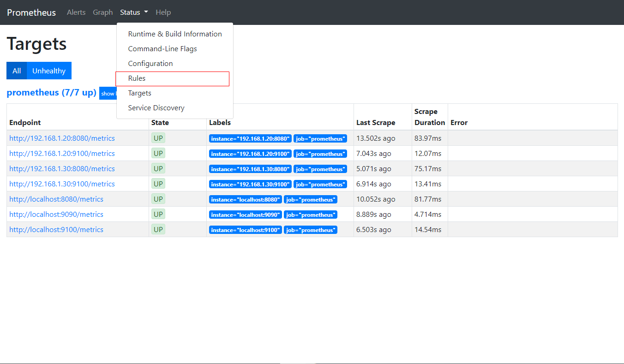Open http://192.168.1.20:9100/metrics endpoint
Image resolution: width=624 pixels, height=364 pixels.
point(62,154)
